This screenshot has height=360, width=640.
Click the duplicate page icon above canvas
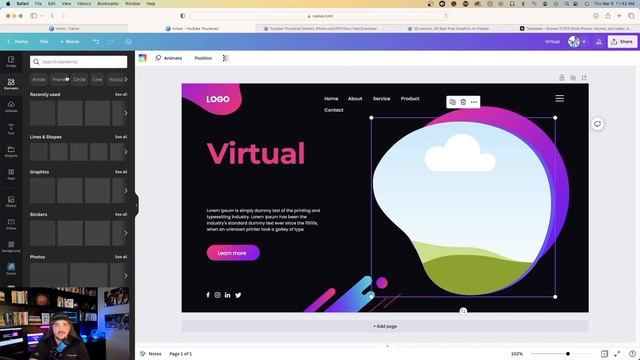(573, 78)
